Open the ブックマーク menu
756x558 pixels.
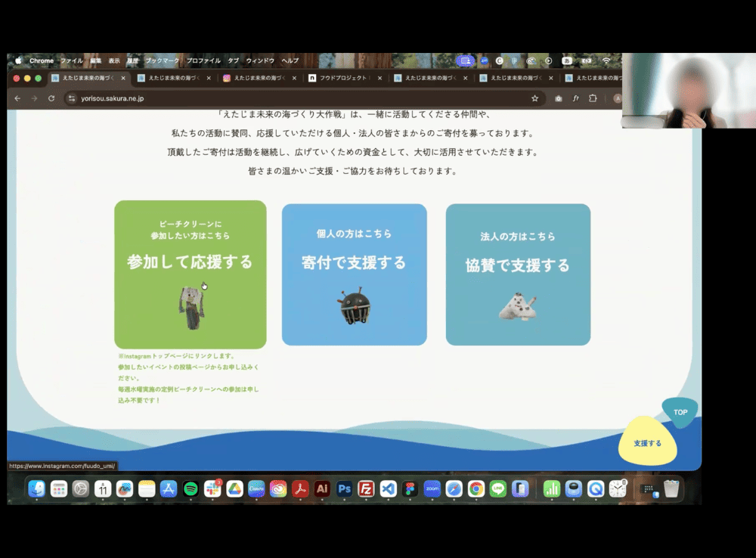coord(162,60)
